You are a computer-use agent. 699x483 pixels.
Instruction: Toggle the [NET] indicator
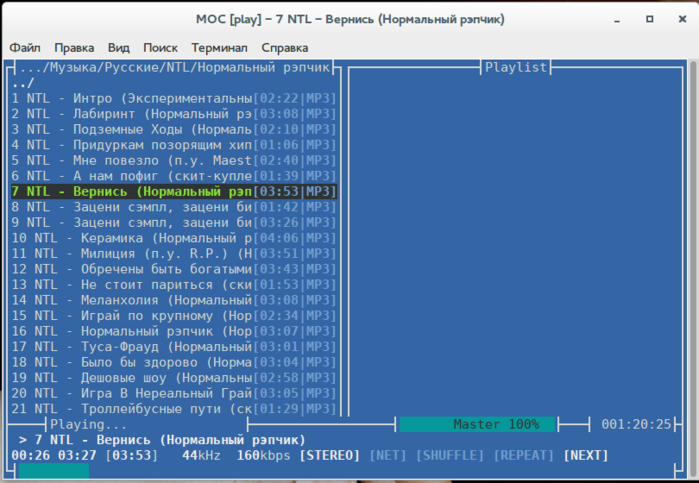click(388, 455)
